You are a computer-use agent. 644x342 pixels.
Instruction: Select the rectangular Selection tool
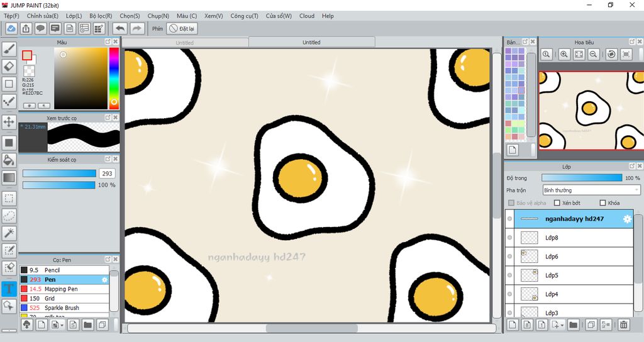tap(9, 198)
